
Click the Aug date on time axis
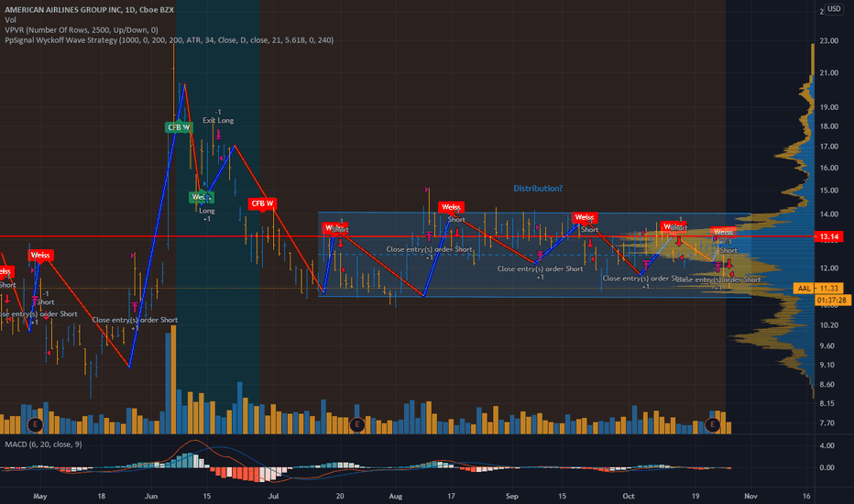point(396,497)
